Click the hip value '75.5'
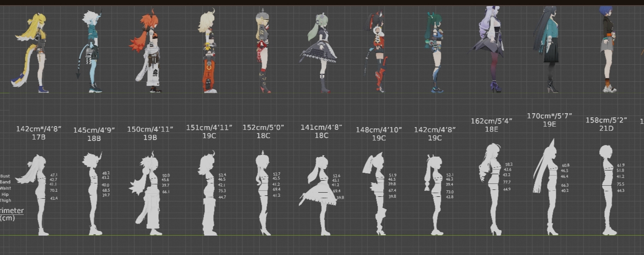 coord(621,184)
